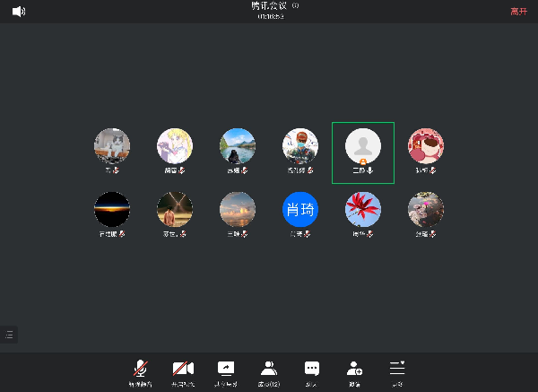Click the anime blonde girl avatar

[x=175, y=146]
